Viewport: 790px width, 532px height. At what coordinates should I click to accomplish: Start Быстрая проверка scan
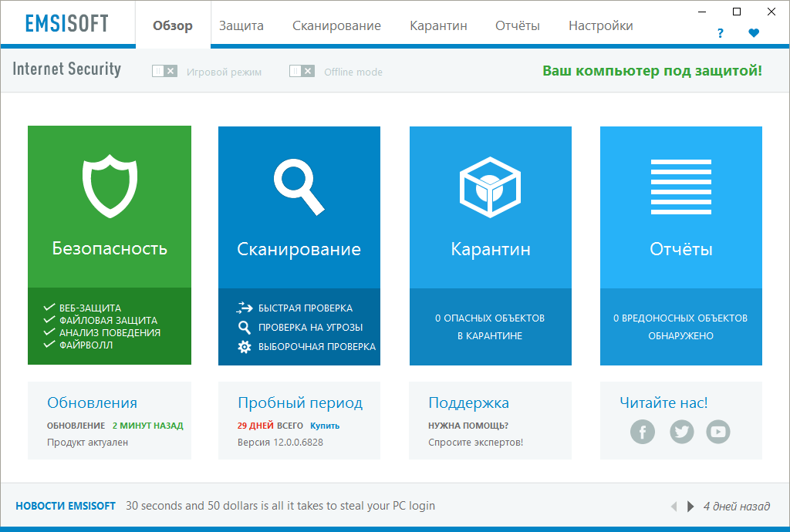(306, 308)
